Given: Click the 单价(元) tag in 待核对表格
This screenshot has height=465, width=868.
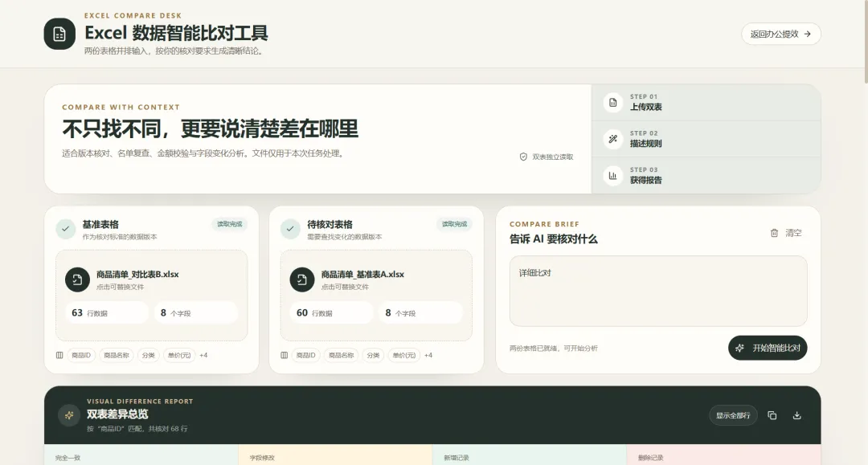Looking at the screenshot, I should click(403, 355).
